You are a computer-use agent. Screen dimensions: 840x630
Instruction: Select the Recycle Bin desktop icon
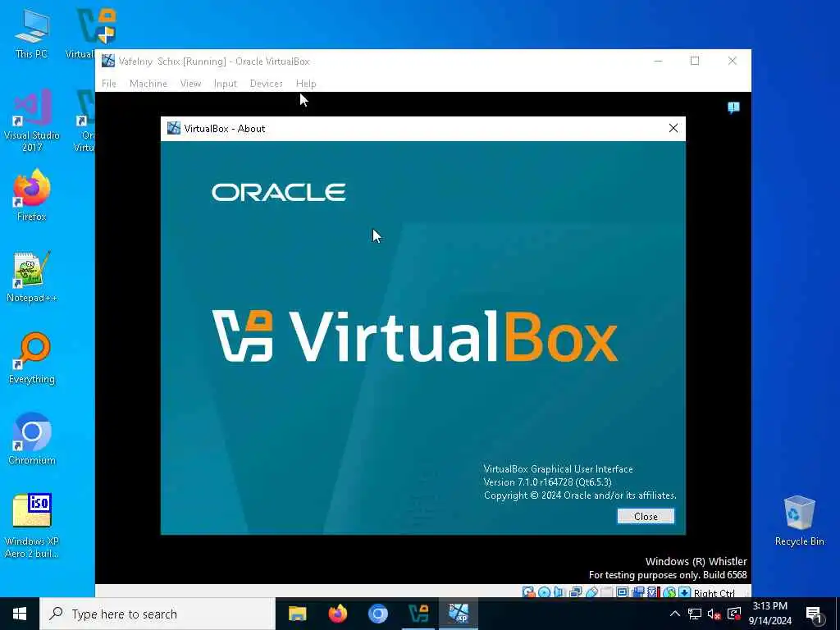799,521
